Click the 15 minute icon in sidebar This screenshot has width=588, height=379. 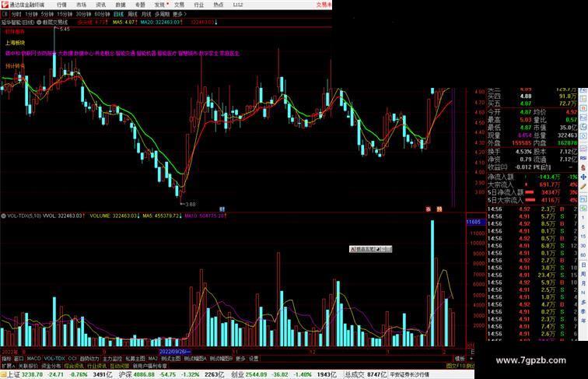tap(583, 237)
